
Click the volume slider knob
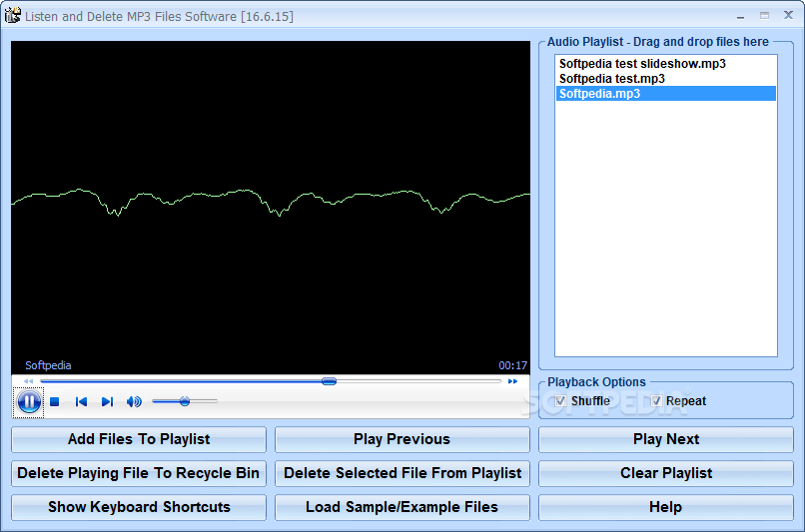(185, 401)
